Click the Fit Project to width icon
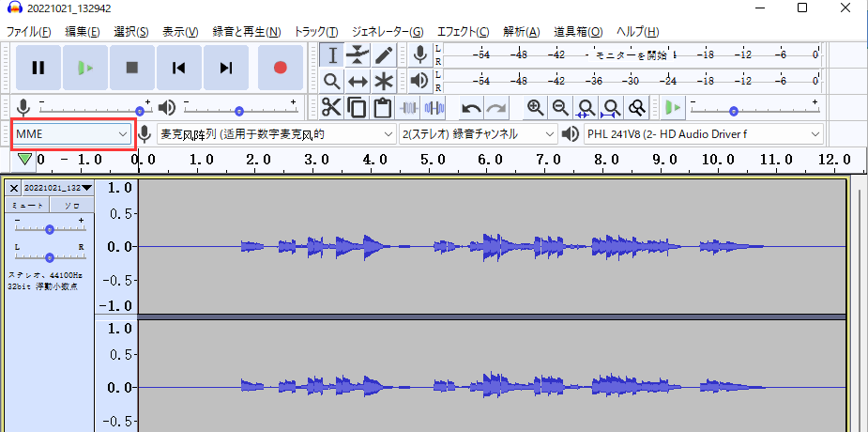The width and height of the screenshot is (868, 432). 611,107
